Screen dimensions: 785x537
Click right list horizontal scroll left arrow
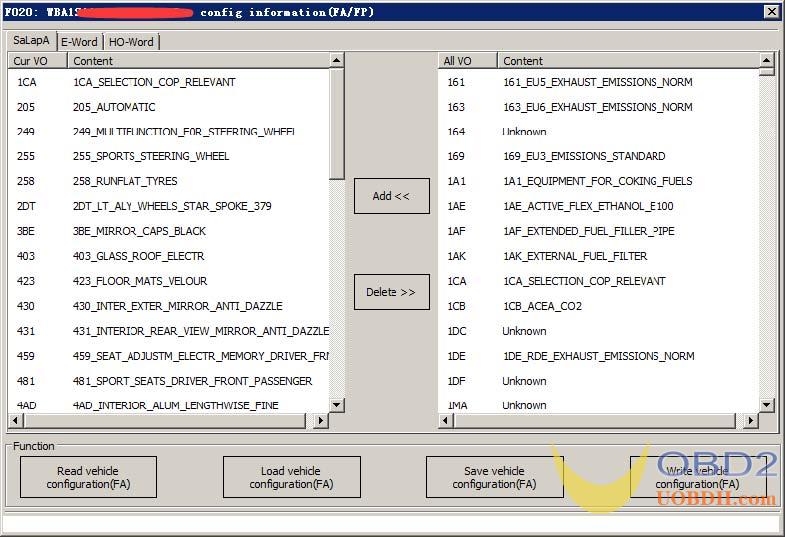pyautogui.click(x=446, y=421)
